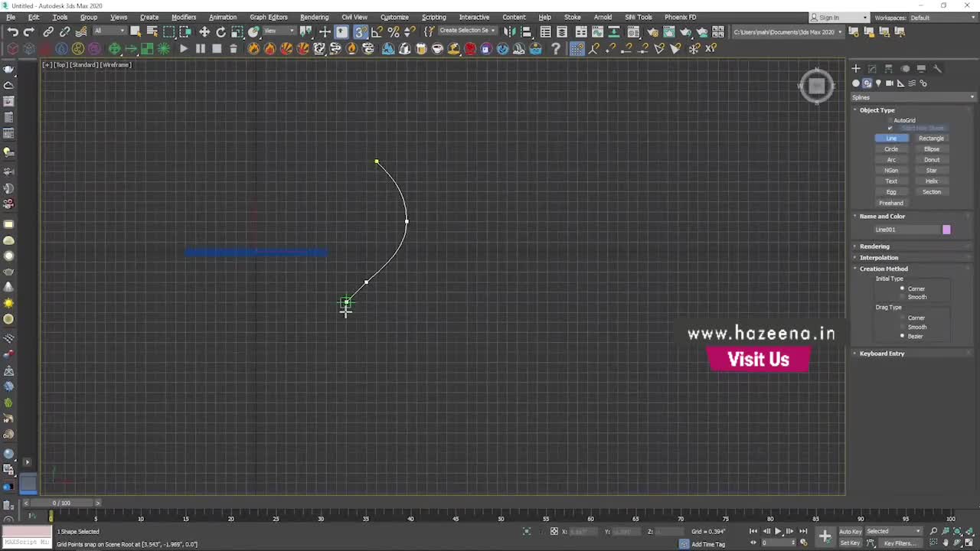Click the trash delete icon in toolbar
Viewport: 980px width, 551px height.
(x=234, y=48)
